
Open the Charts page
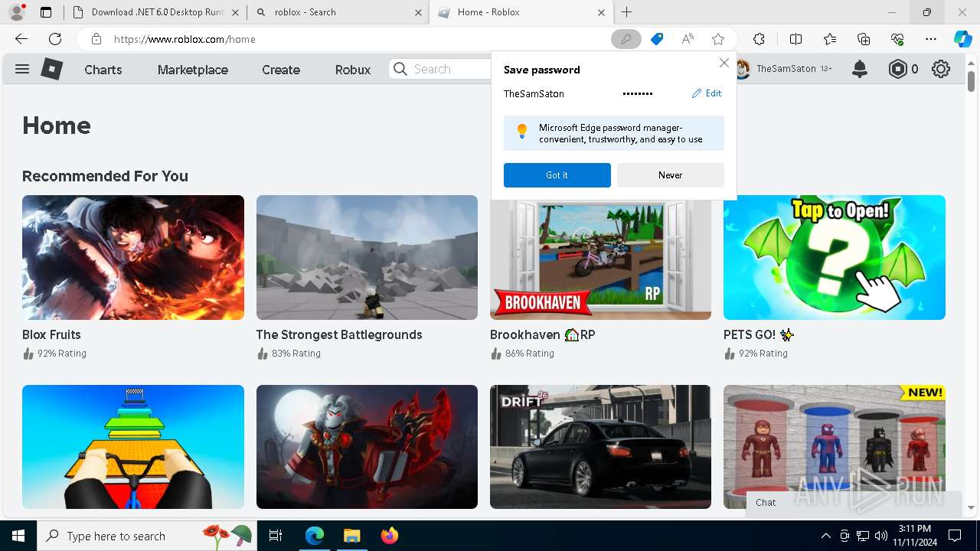(x=103, y=70)
